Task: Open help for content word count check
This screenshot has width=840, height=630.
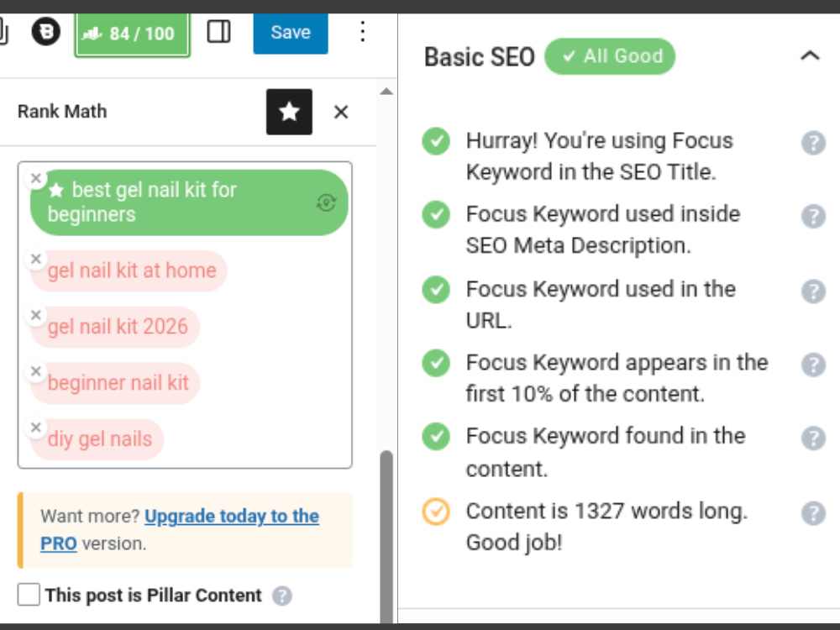Action: click(x=813, y=513)
